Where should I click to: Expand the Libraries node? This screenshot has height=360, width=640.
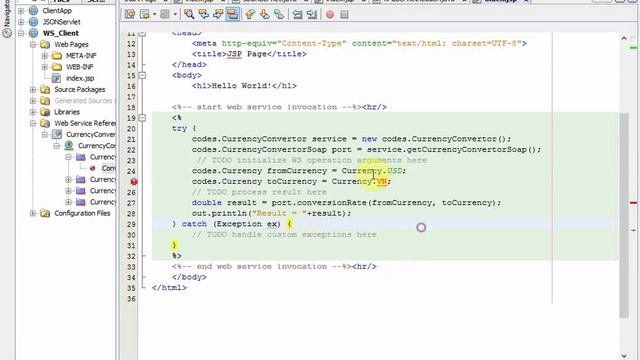click(x=33, y=112)
